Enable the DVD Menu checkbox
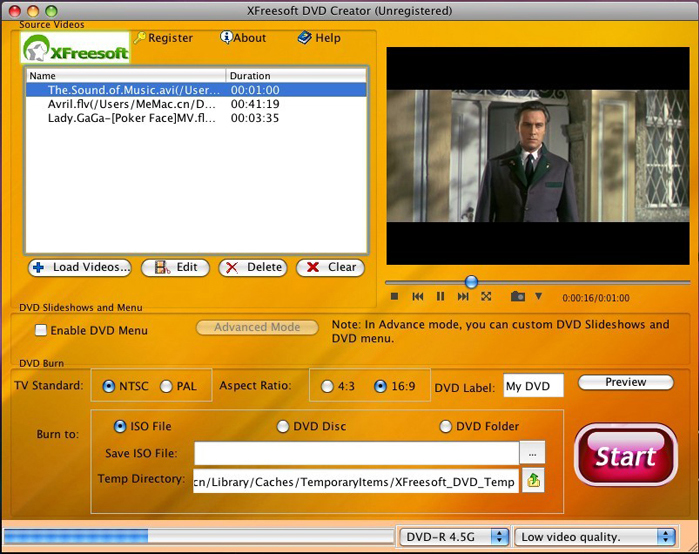The width and height of the screenshot is (699, 554). tap(41, 330)
